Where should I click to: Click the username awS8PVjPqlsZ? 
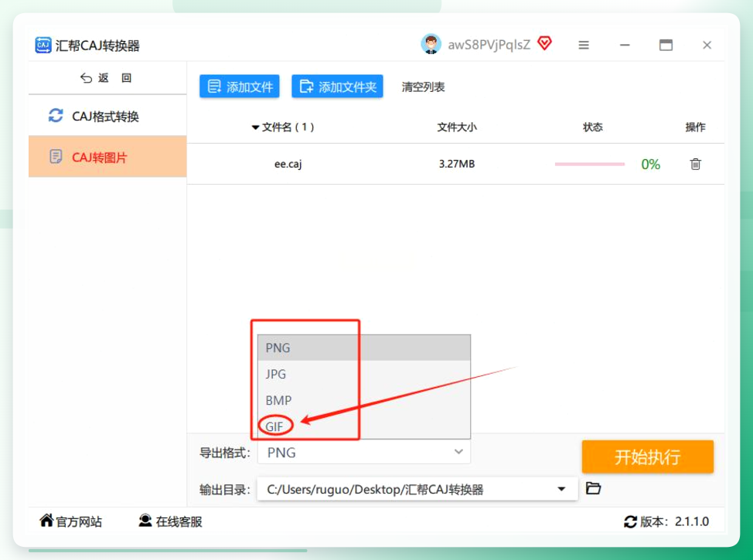click(489, 45)
